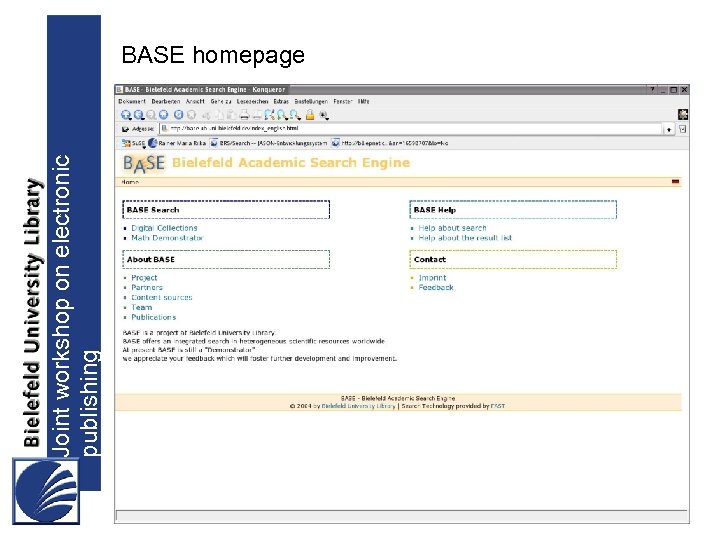Click the FAST link in footer
720x540 pixels.
pyautogui.click(x=498, y=406)
